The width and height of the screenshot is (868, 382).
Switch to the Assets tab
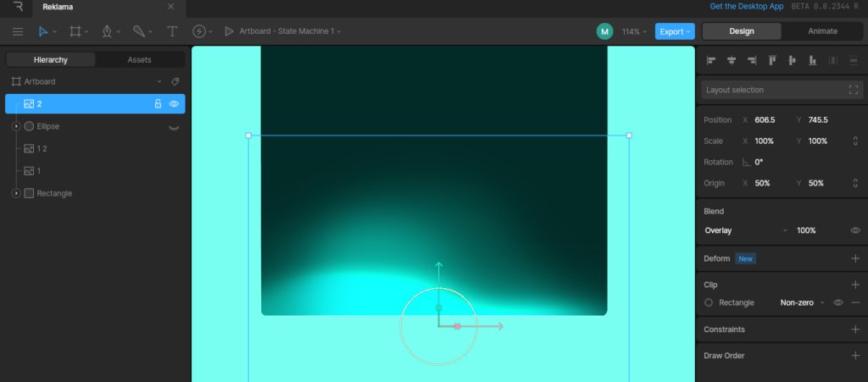click(140, 59)
